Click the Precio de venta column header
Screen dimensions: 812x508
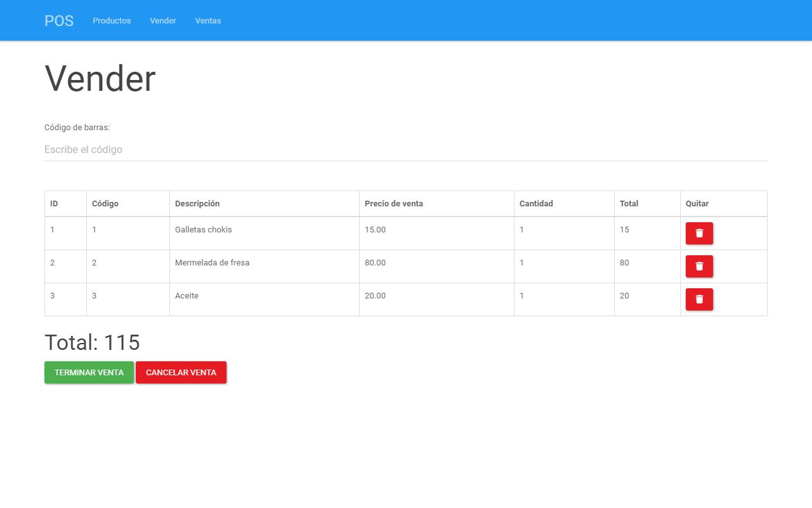394,204
